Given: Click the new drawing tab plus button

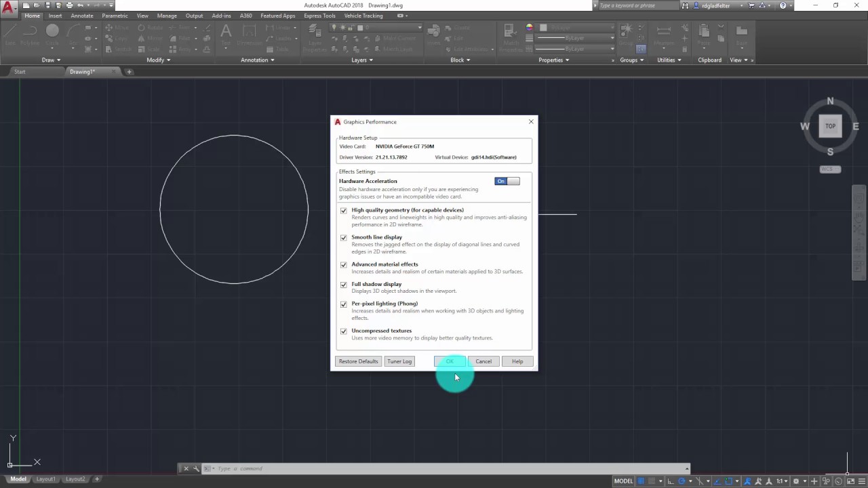Looking at the screenshot, I should 130,72.
